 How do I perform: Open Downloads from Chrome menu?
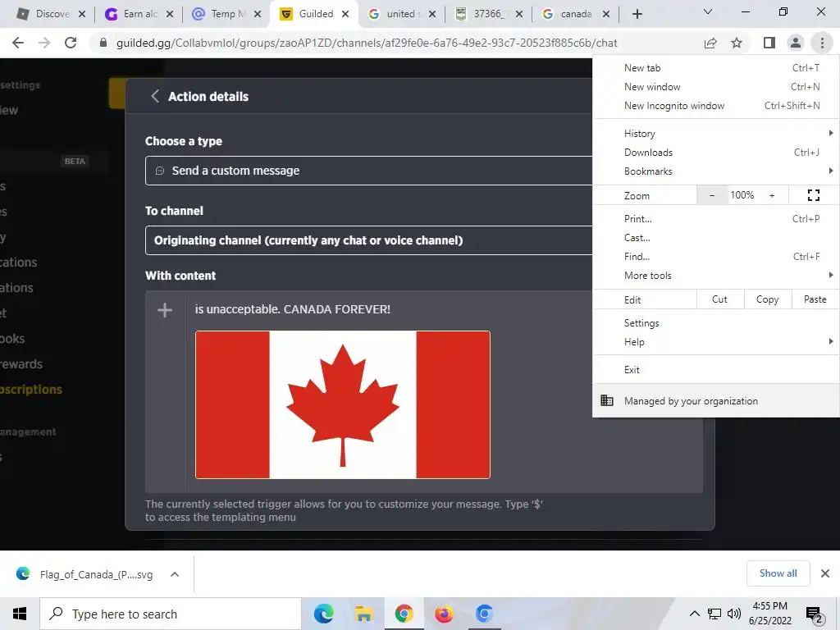(715, 153)
